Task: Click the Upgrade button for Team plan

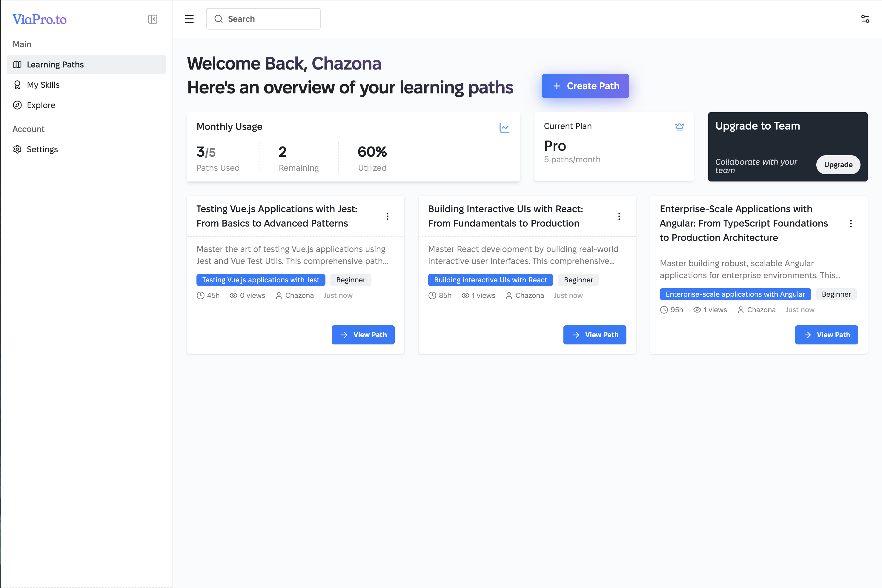Action: pyautogui.click(x=838, y=165)
